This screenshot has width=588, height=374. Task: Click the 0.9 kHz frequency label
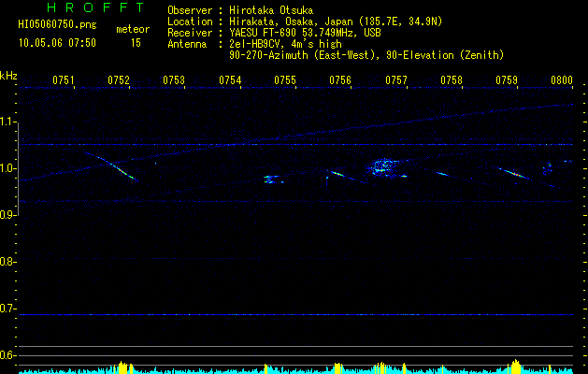pos(7,215)
